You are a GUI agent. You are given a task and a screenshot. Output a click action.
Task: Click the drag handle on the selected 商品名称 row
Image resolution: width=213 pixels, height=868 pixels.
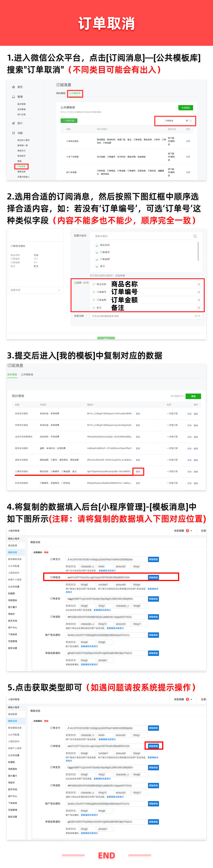click(x=199, y=284)
